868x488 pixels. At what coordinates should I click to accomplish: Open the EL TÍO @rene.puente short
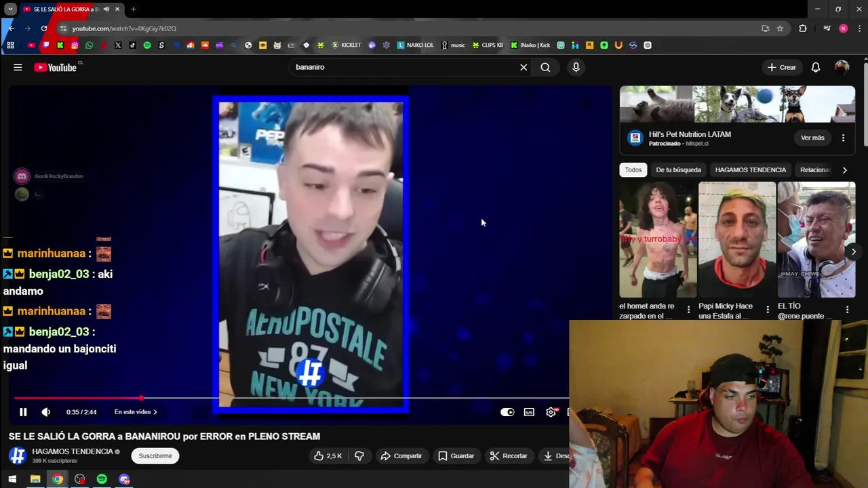(816, 240)
